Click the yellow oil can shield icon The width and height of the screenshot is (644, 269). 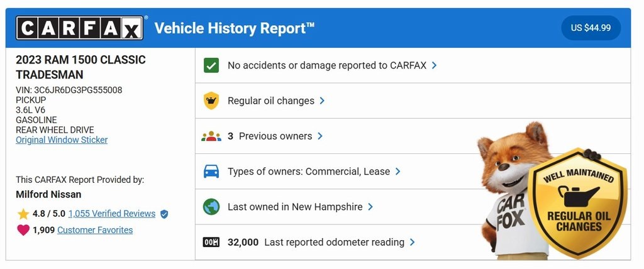coord(211,101)
